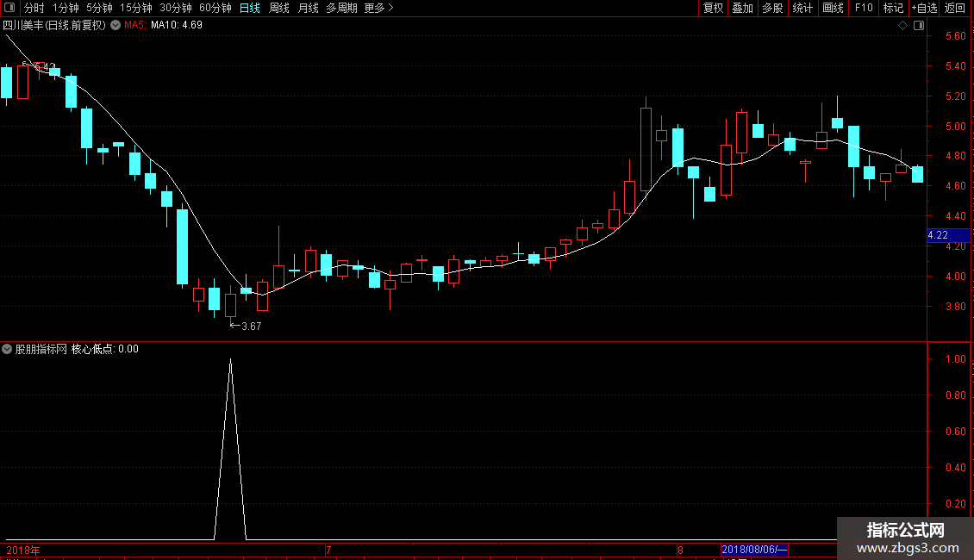The height and width of the screenshot is (560, 974).
Task: Select the 15分钟 period tab
Action: (136, 8)
